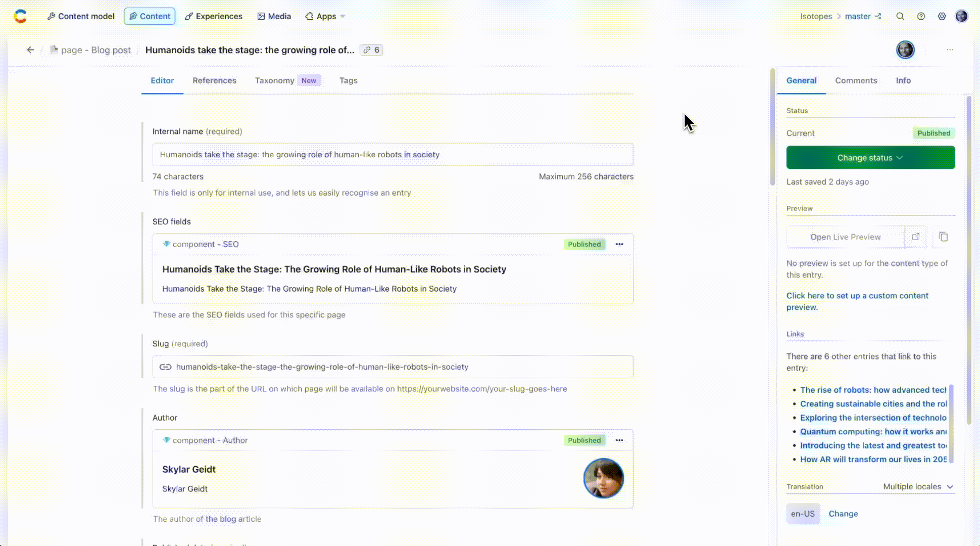Copy the preview link icon
This screenshot has height=546, width=980.
pos(943,237)
